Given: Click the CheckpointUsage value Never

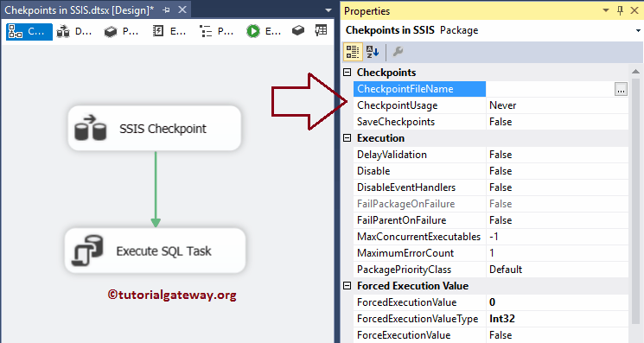Looking at the screenshot, I should [503, 105].
